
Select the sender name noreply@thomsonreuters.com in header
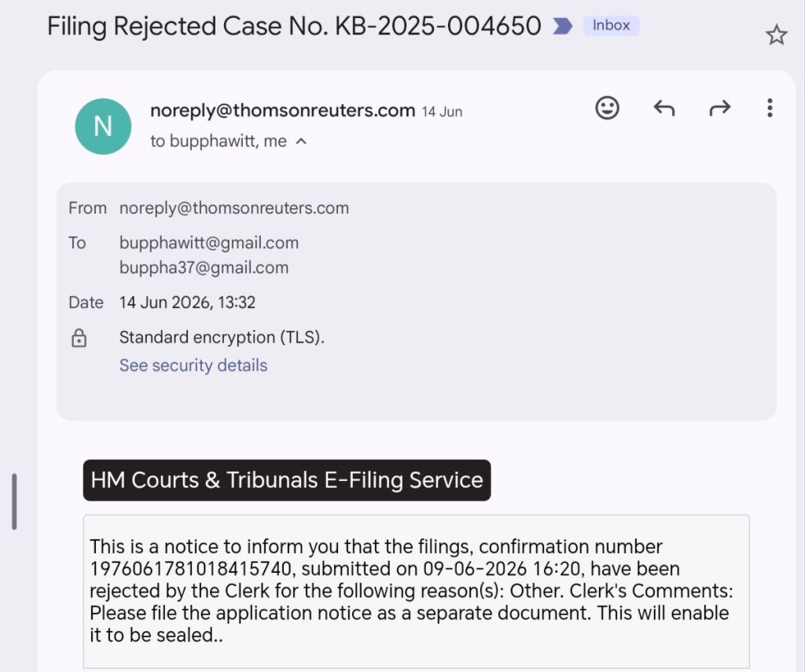click(282, 110)
